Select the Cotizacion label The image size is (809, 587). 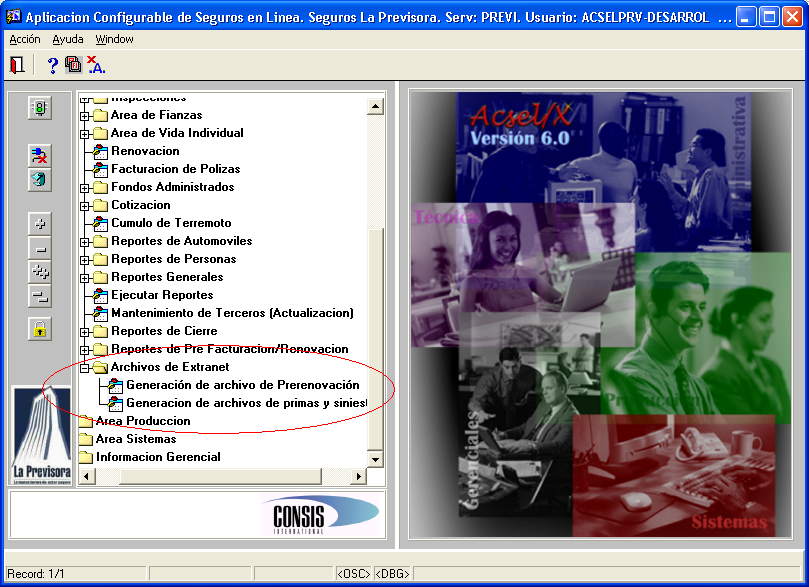pyautogui.click(x=140, y=205)
